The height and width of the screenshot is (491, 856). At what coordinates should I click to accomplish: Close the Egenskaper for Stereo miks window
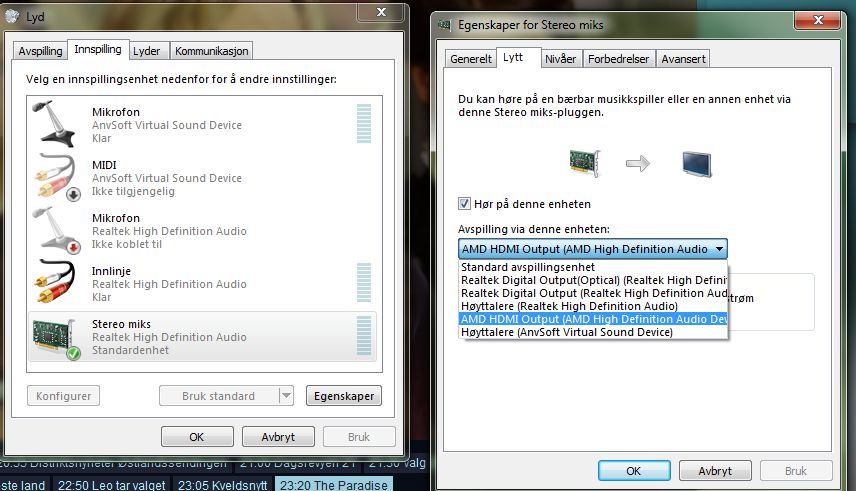[x=818, y=20]
